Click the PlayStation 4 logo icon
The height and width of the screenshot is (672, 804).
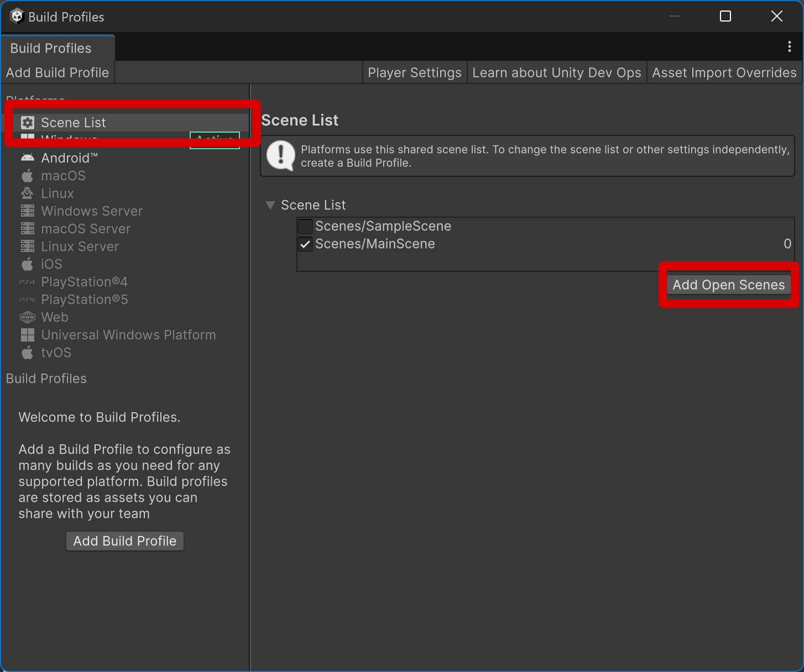[x=27, y=282]
